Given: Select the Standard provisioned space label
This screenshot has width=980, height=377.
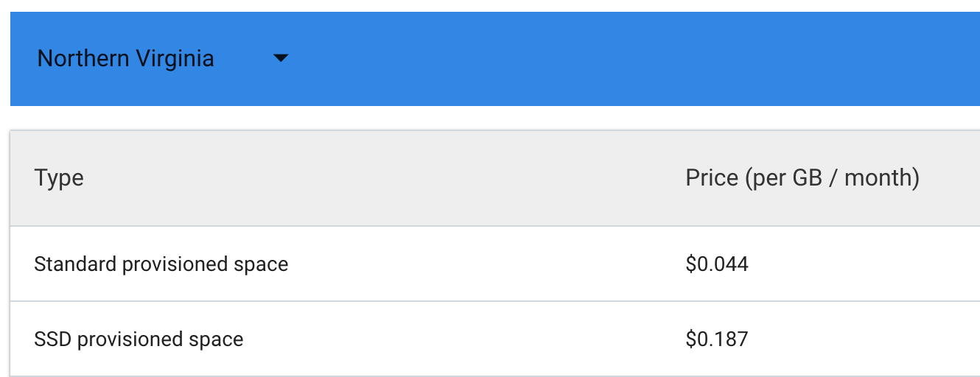Looking at the screenshot, I should (x=161, y=264).
